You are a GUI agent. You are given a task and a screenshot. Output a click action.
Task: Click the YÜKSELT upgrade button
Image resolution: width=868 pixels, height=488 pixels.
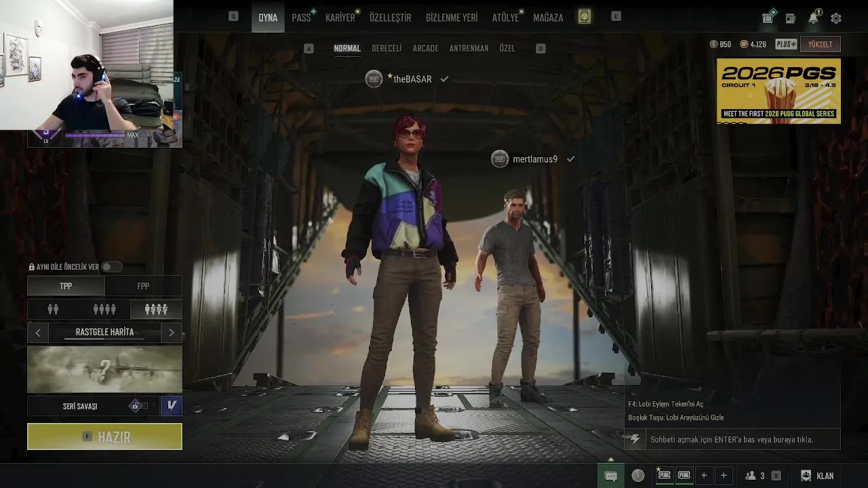tap(820, 44)
